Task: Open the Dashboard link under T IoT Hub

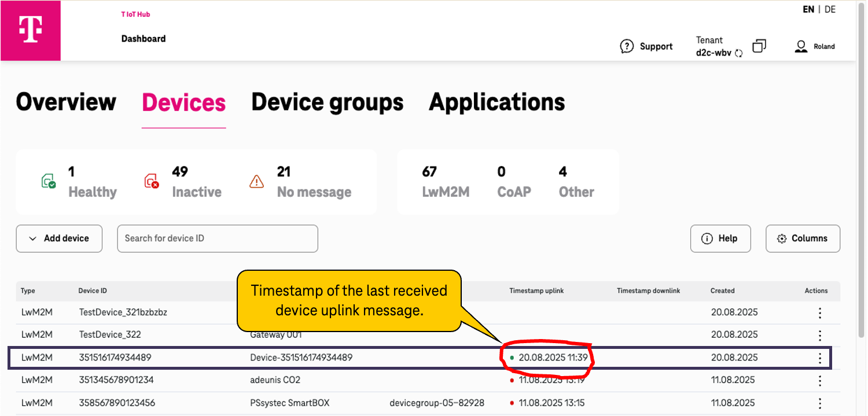Action: coord(143,38)
